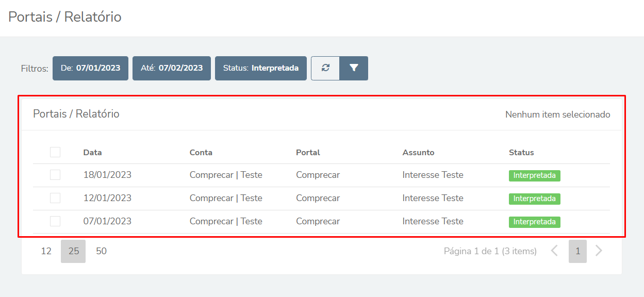Image resolution: width=644 pixels, height=297 pixels.
Task: Toggle the select-all header checkbox
Action: 55,152
